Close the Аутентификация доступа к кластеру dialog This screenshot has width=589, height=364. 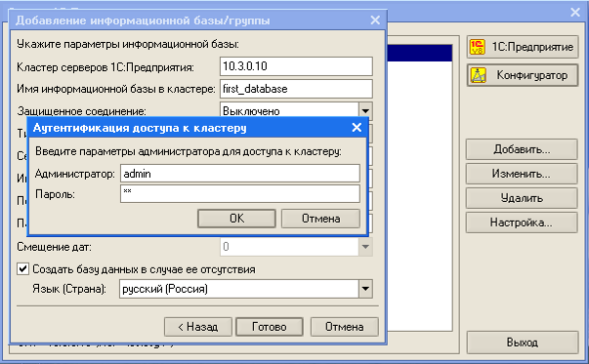click(x=357, y=128)
